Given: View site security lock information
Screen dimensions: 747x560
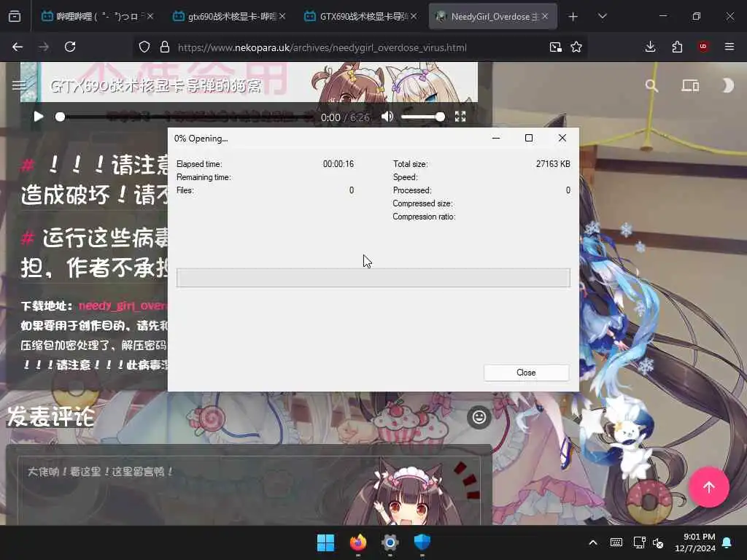Looking at the screenshot, I should 165,47.
